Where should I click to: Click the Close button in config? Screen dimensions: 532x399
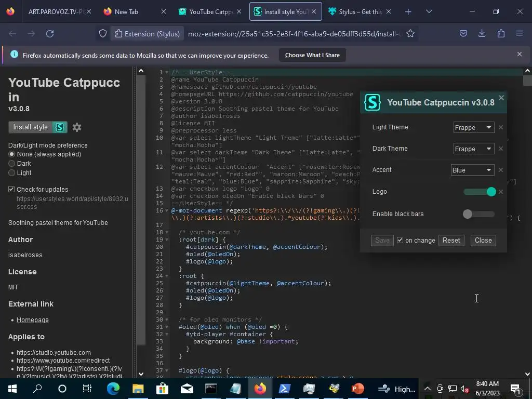coord(483,240)
